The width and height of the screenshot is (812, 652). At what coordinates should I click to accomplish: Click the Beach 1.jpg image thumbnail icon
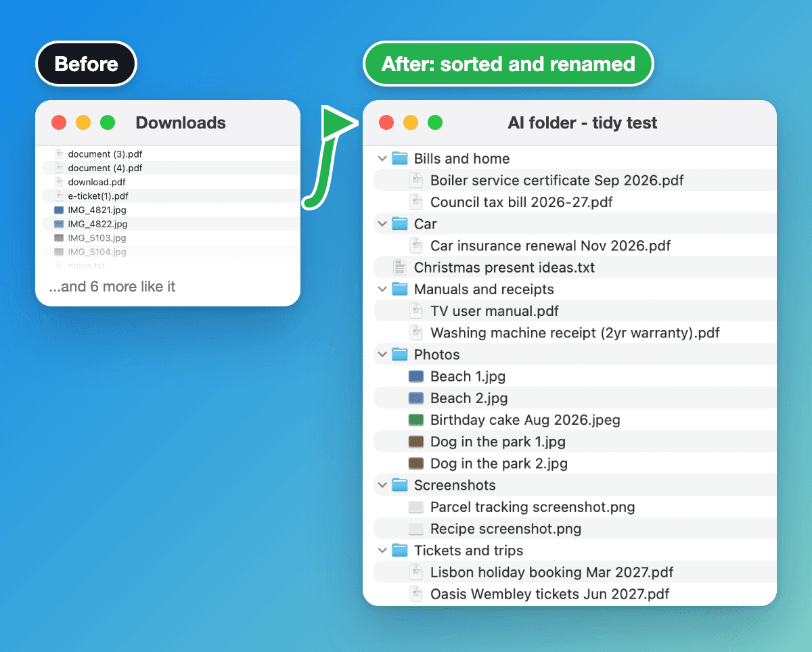(x=416, y=377)
